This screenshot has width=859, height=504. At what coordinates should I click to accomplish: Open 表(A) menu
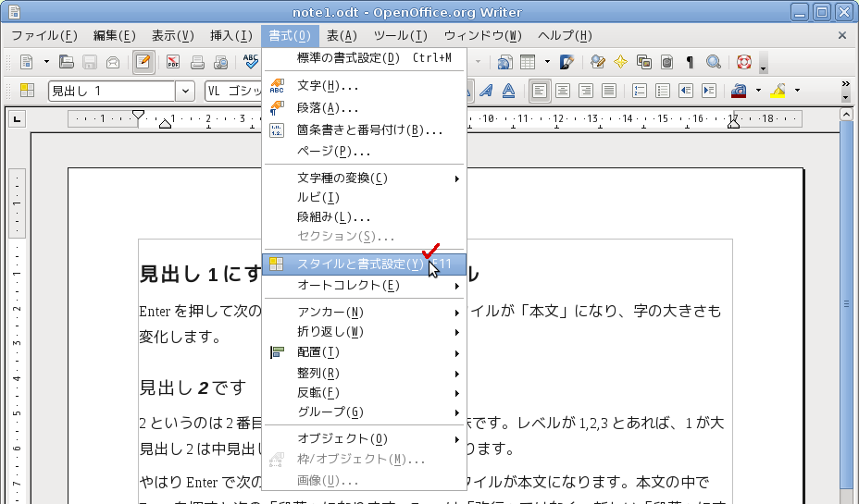(x=342, y=36)
